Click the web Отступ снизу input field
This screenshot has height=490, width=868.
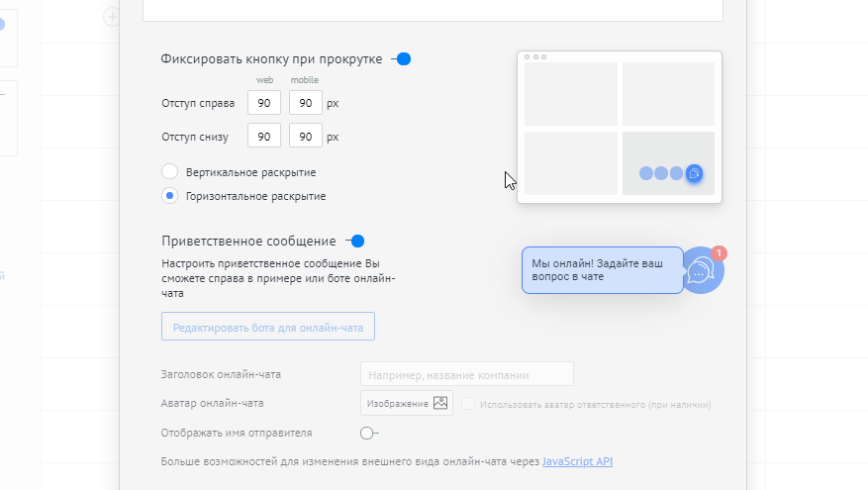[264, 137]
